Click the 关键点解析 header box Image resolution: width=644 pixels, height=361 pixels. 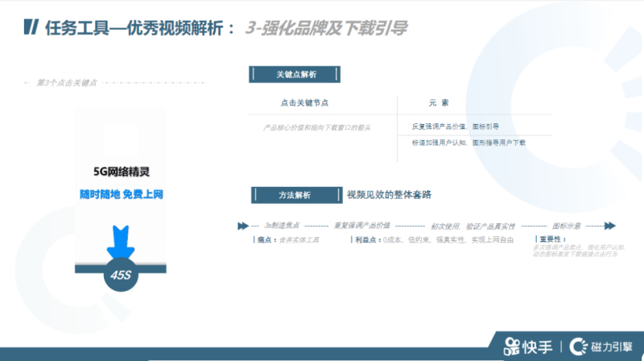click(295, 74)
